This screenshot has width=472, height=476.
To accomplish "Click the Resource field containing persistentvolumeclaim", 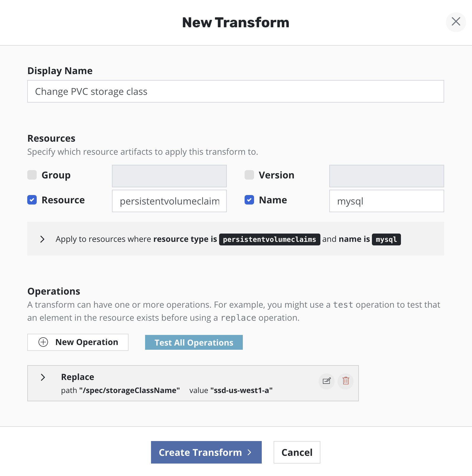I will (169, 201).
